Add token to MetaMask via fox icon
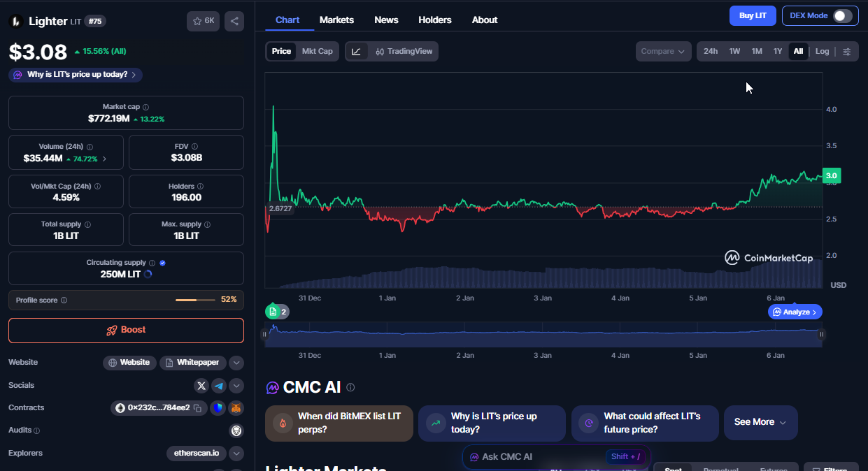868x471 pixels. coord(236,408)
